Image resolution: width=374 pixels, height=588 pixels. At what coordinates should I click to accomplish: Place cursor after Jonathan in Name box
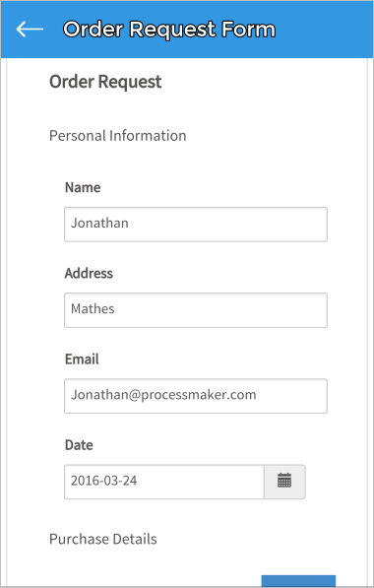(x=130, y=224)
